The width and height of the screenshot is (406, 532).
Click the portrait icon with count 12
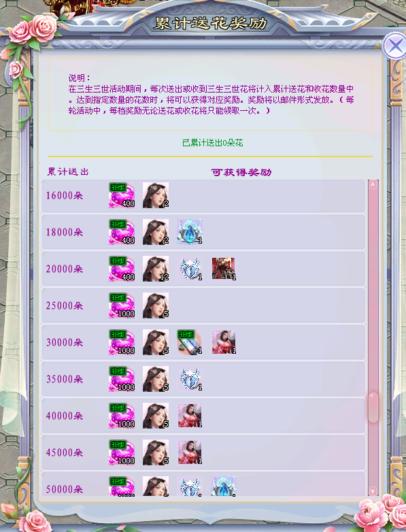pyautogui.click(x=156, y=269)
